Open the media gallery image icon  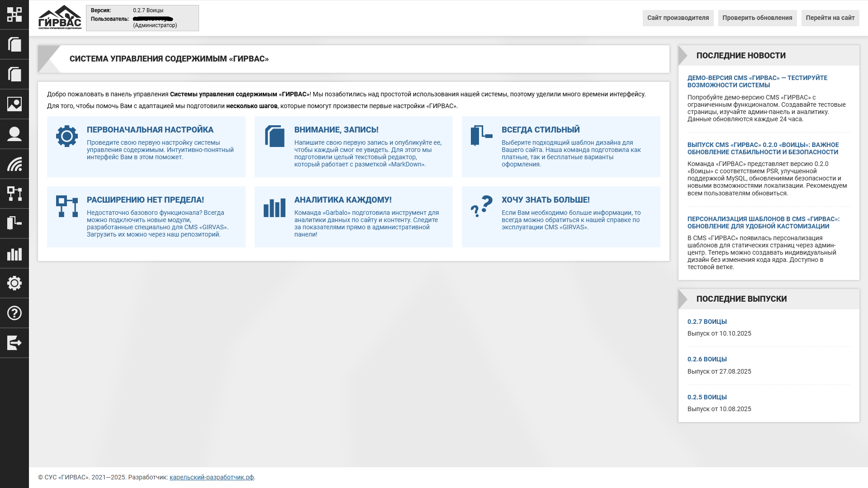[x=14, y=104]
